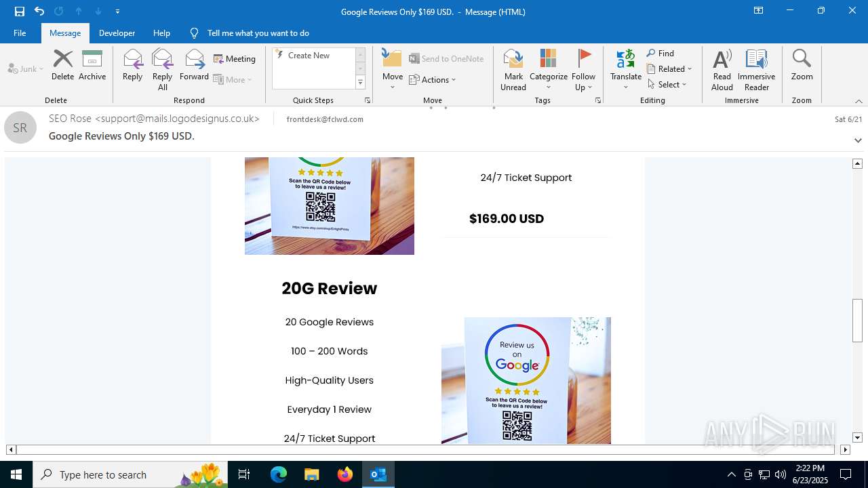Image resolution: width=868 pixels, height=488 pixels.
Task: Go to next item with down arrow
Action: pyautogui.click(x=98, y=12)
